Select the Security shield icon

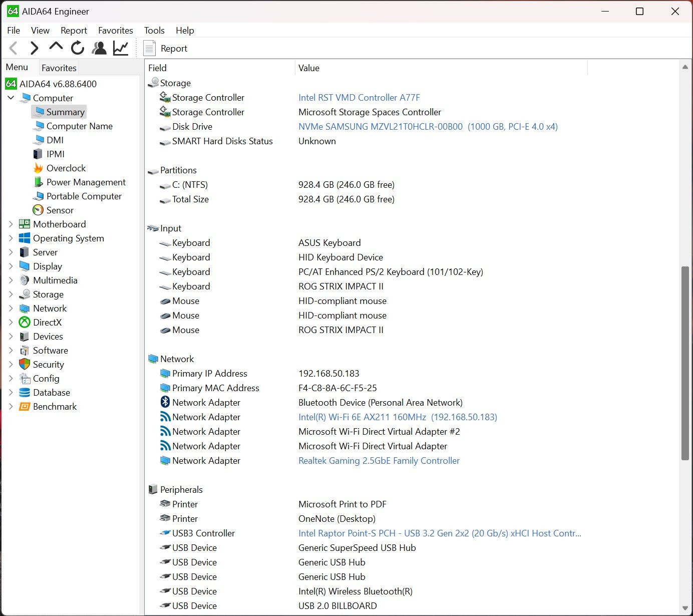pyautogui.click(x=25, y=365)
